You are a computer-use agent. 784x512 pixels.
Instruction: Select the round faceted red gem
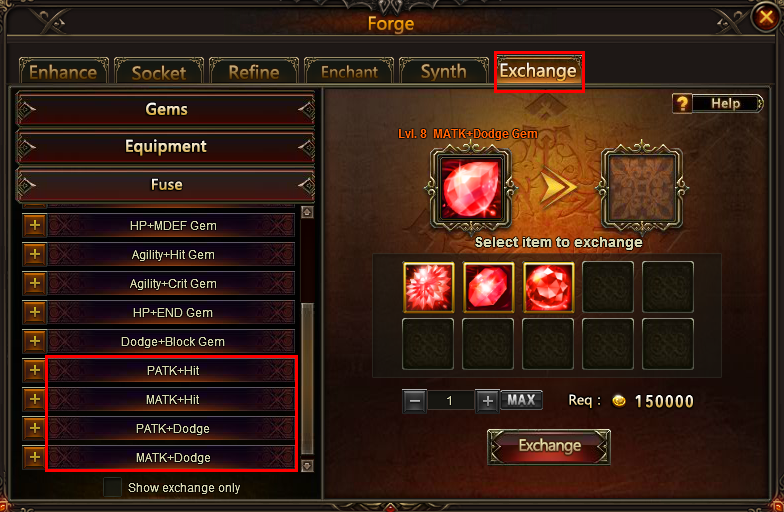click(548, 287)
